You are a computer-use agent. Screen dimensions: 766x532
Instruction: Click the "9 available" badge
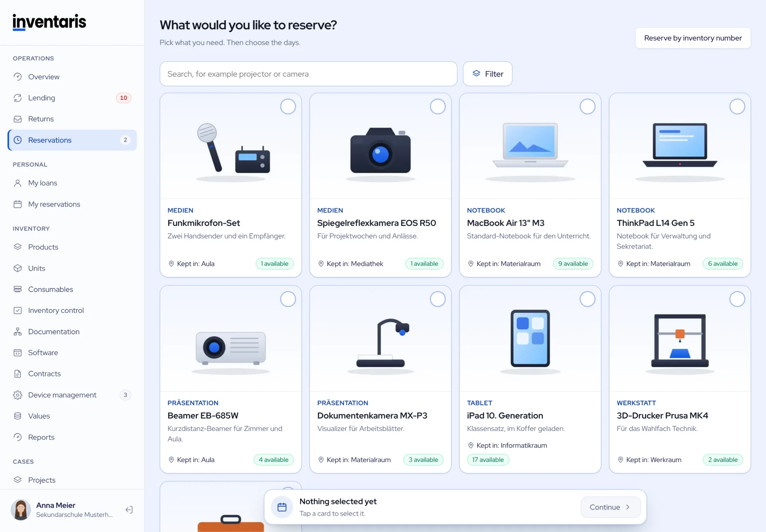coord(573,264)
